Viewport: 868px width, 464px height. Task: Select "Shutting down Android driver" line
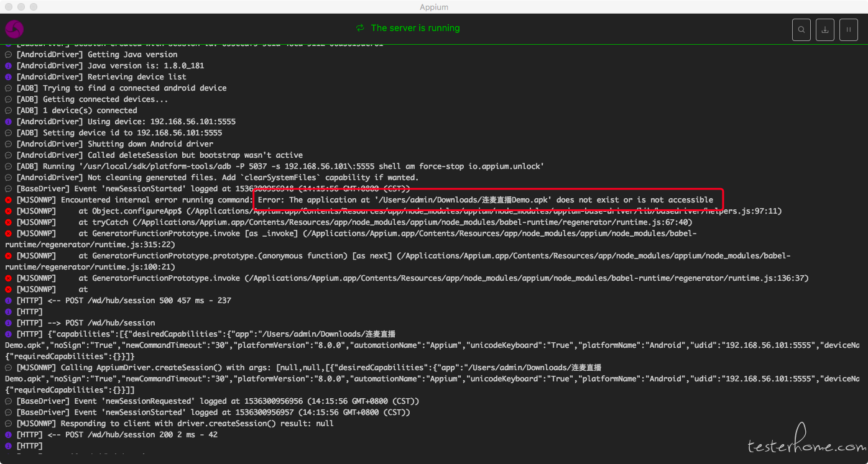pyautogui.click(x=114, y=143)
